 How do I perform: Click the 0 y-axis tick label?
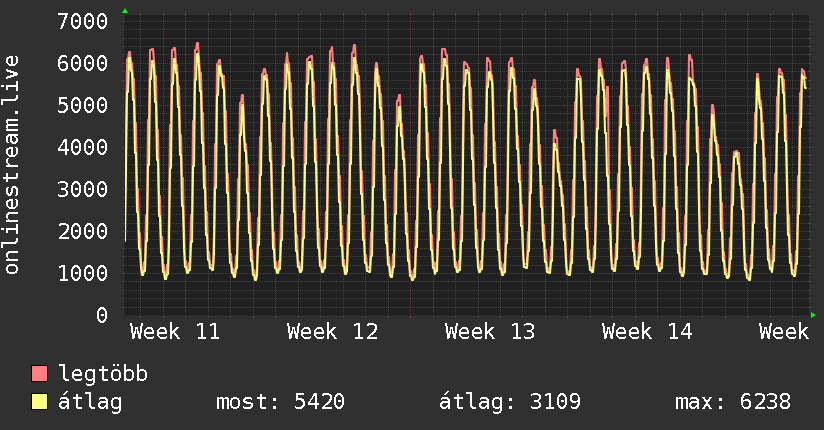(101, 315)
